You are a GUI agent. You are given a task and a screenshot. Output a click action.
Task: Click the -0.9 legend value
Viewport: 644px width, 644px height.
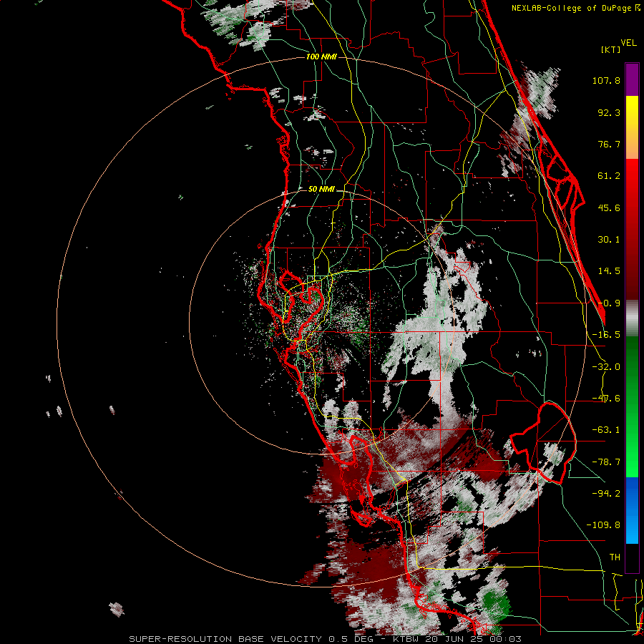click(609, 303)
